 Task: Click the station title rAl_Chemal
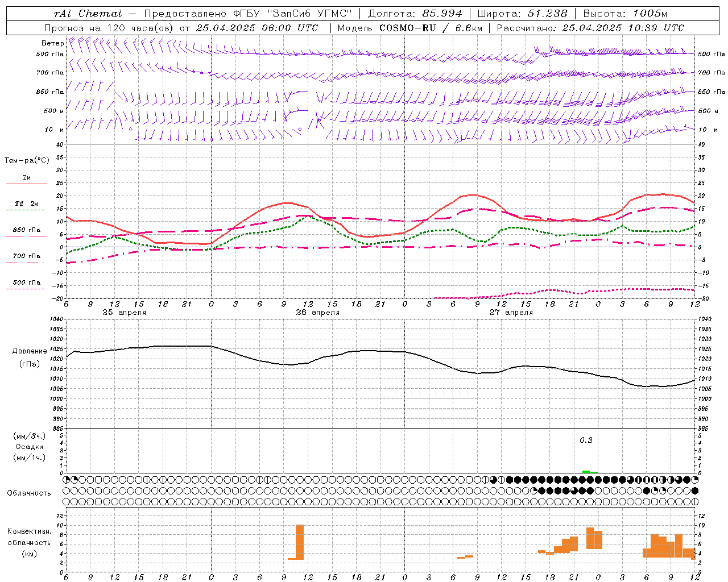click(88, 14)
